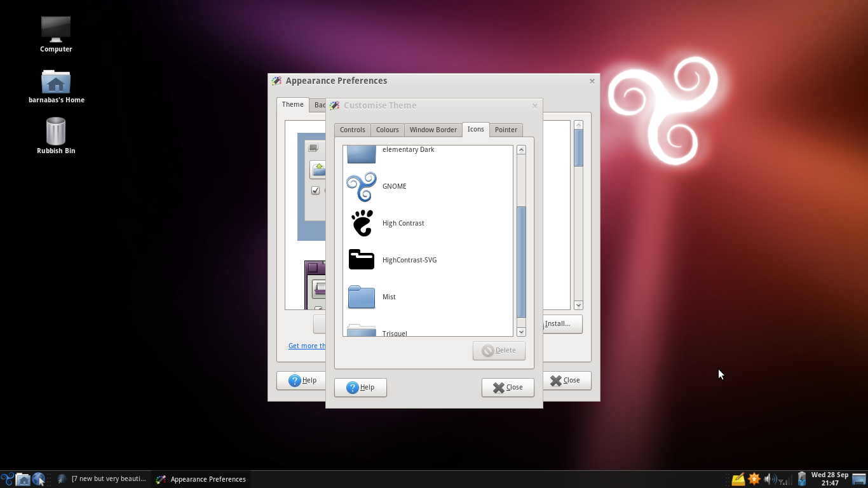Open the Trisquel main menu in panel
Viewport: 868px width, 488px height.
(7, 479)
